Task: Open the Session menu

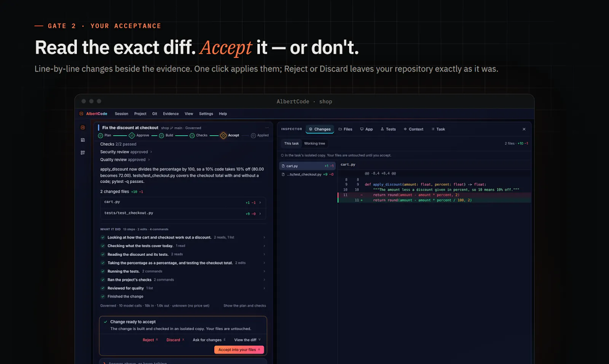Action: point(121,114)
